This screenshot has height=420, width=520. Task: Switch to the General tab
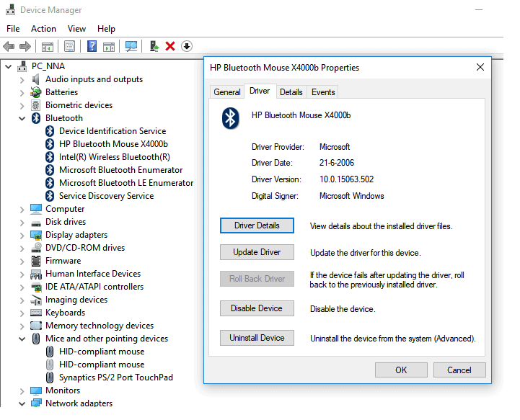(x=227, y=92)
